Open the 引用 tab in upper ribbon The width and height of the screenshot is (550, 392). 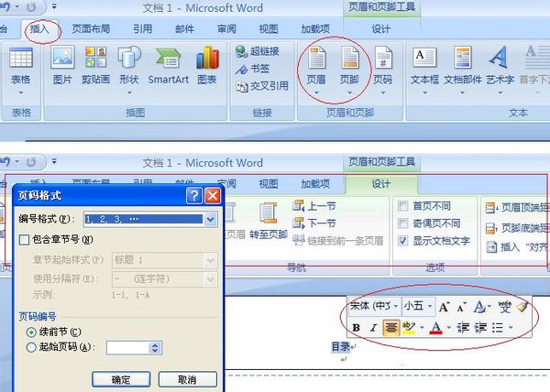[x=142, y=28]
